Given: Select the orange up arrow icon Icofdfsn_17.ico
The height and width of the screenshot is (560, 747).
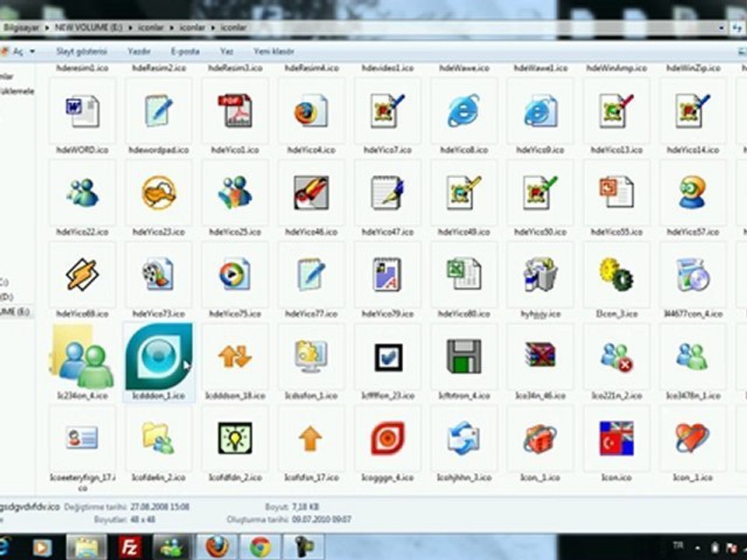Looking at the screenshot, I should 310,439.
